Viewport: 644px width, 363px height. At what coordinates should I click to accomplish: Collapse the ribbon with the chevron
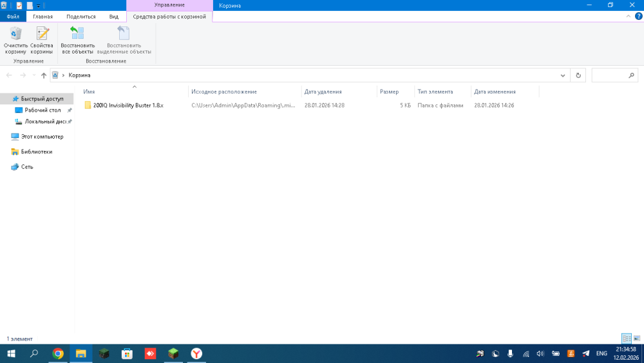[629, 17]
